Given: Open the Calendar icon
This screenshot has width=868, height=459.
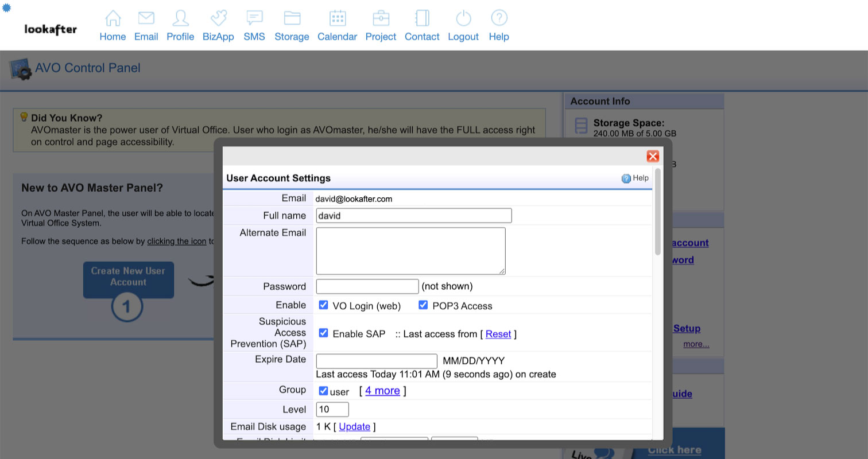Looking at the screenshot, I should [x=337, y=18].
